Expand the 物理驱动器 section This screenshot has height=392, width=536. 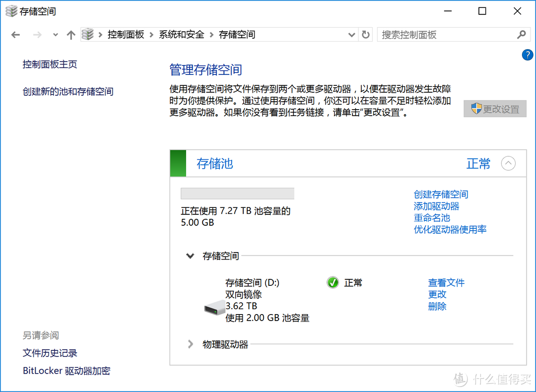point(190,344)
